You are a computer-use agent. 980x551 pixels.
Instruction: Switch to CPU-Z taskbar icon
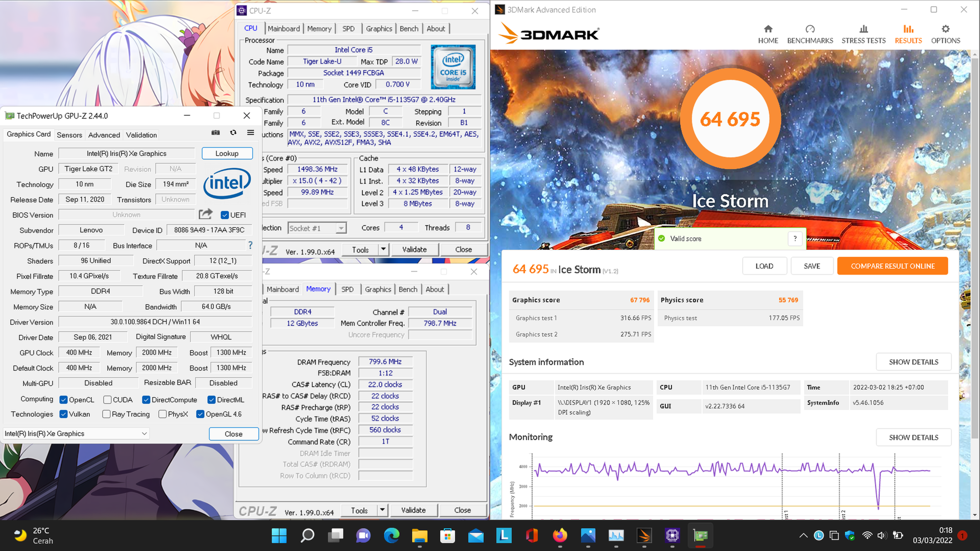pyautogui.click(x=672, y=535)
